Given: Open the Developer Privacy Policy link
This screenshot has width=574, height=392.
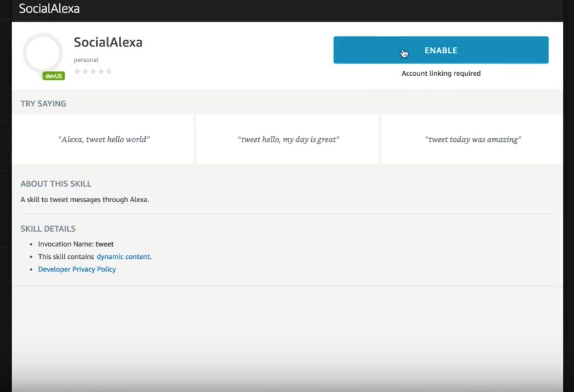Looking at the screenshot, I should click(77, 270).
